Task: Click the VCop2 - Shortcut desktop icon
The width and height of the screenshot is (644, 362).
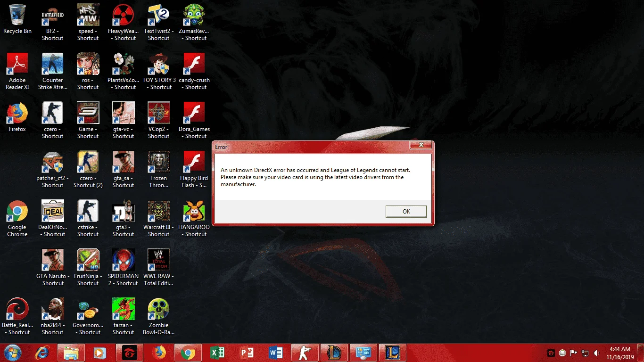Action: click(158, 121)
